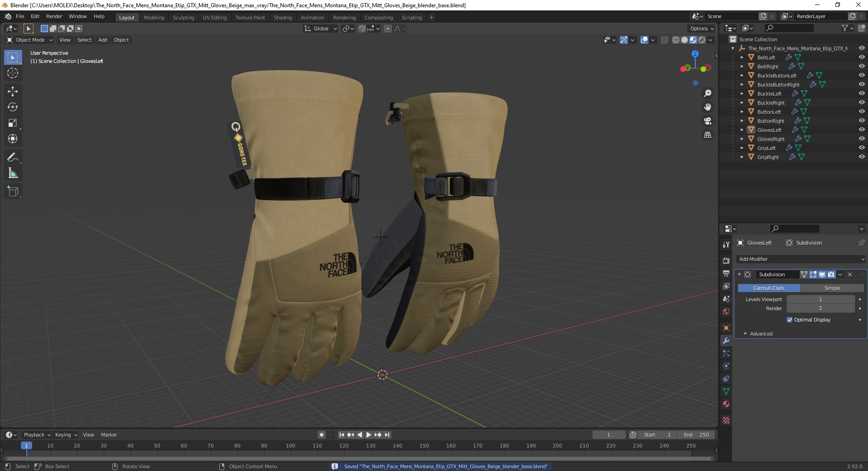This screenshot has height=471, width=868.
Task: Adjust subdivision Render levels field
Action: [820, 308]
